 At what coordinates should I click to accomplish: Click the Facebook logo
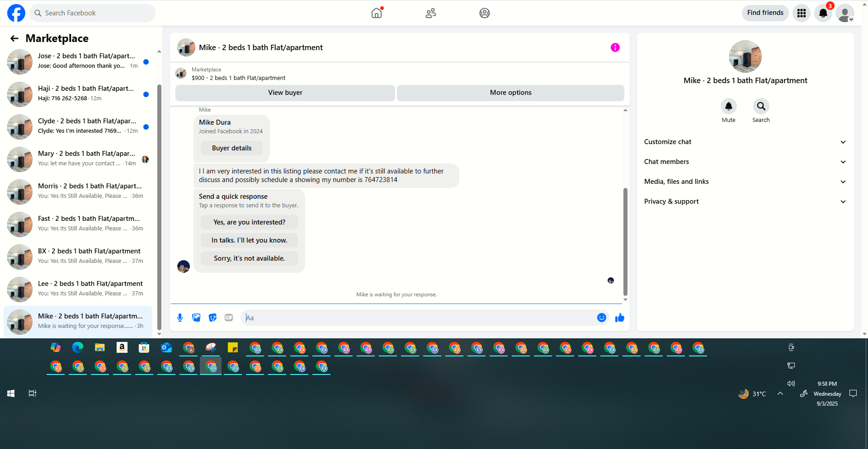[16, 13]
